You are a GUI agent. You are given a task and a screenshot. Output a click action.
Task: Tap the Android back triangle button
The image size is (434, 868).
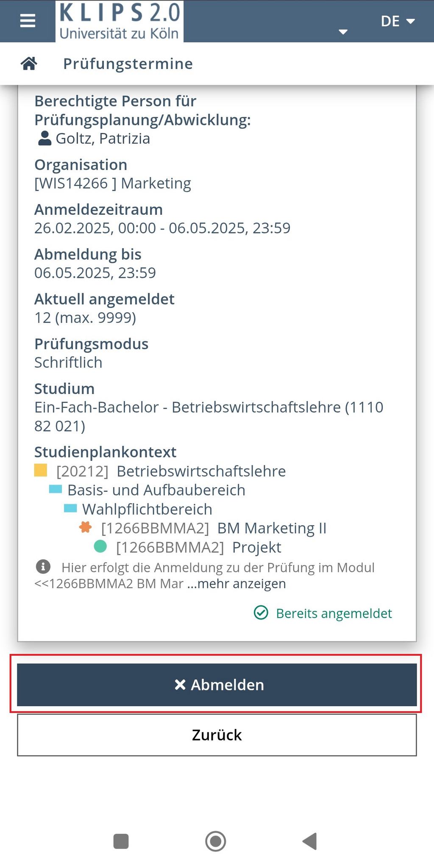click(x=310, y=841)
